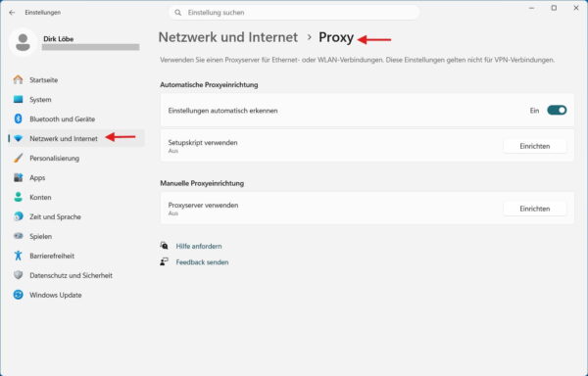Click the search magnifier icon
Screen dimensions: 588x376
[178, 13]
